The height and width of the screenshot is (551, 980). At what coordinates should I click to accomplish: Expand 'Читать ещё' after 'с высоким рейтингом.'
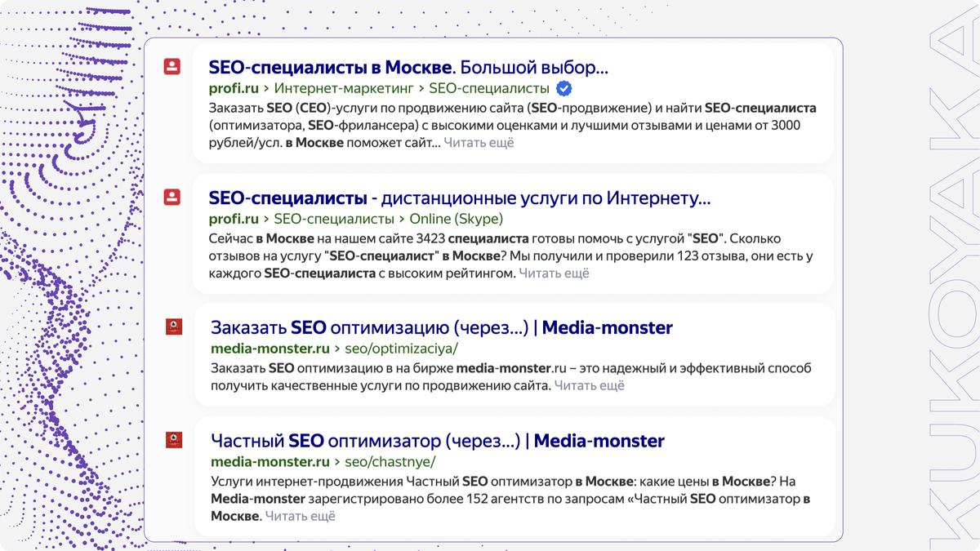coord(554,273)
